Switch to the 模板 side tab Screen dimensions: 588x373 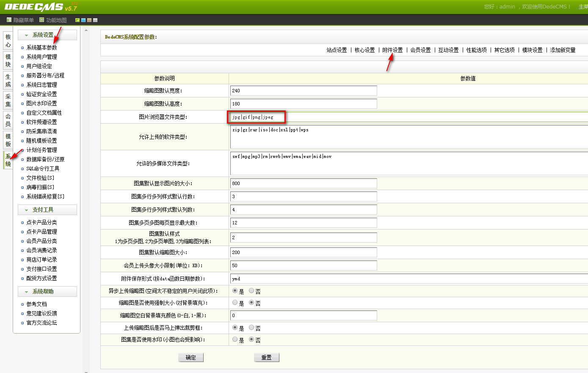point(8,140)
